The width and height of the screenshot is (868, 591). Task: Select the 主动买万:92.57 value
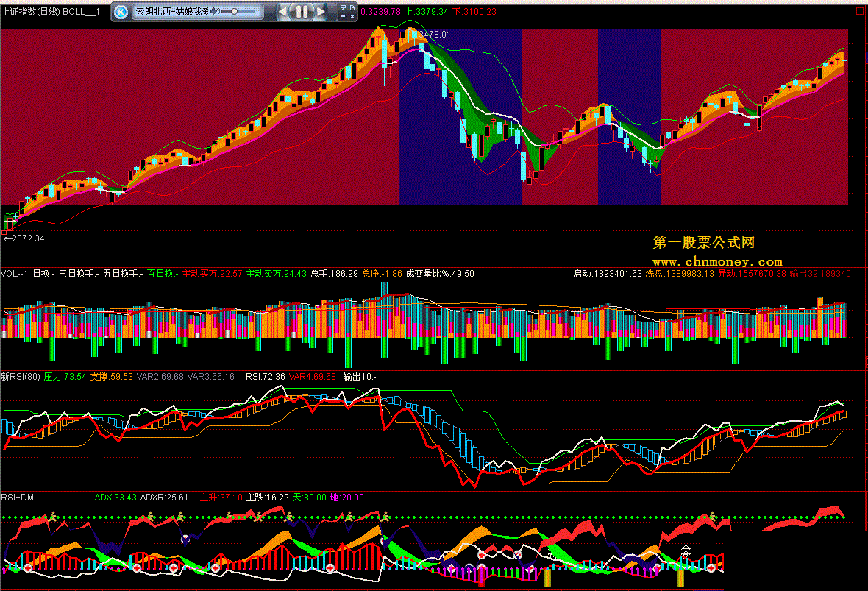pos(212,274)
